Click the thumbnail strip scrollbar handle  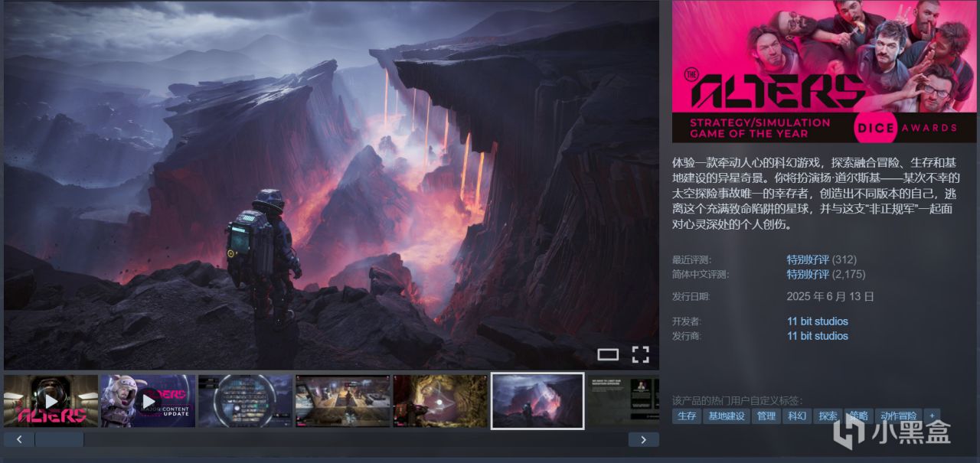[x=59, y=439]
